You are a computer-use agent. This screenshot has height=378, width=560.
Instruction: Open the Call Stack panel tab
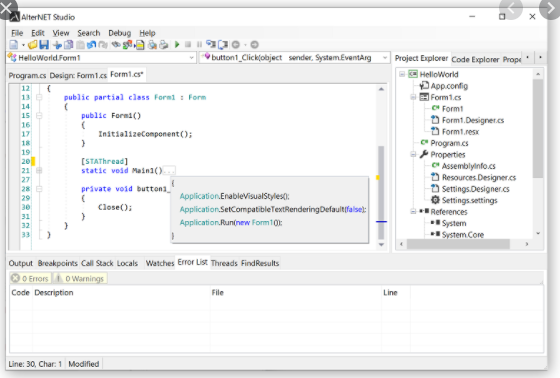click(x=97, y=263)
